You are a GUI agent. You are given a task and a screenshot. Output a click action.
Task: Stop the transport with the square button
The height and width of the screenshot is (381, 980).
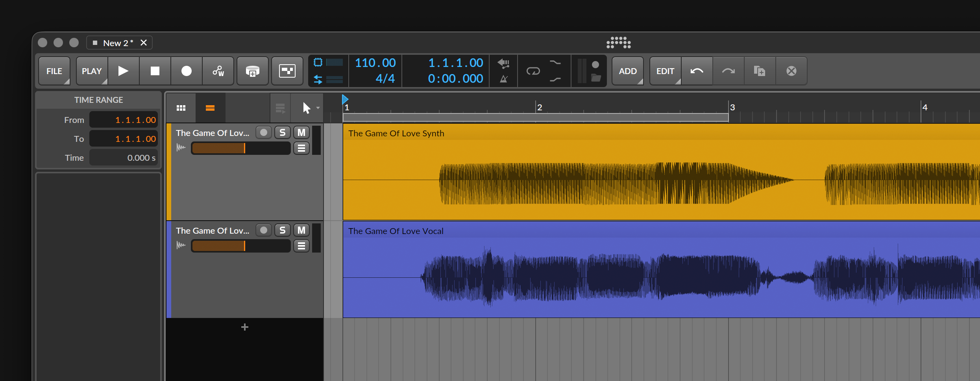click(x=155, y=71)
